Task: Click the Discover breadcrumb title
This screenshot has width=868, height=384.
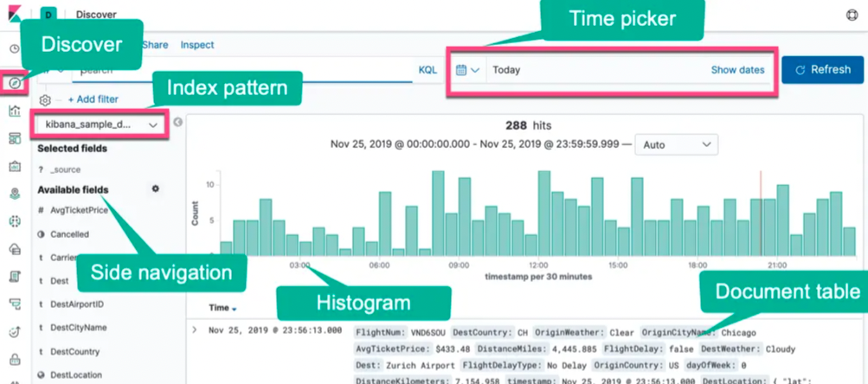Action: (96, 15)
